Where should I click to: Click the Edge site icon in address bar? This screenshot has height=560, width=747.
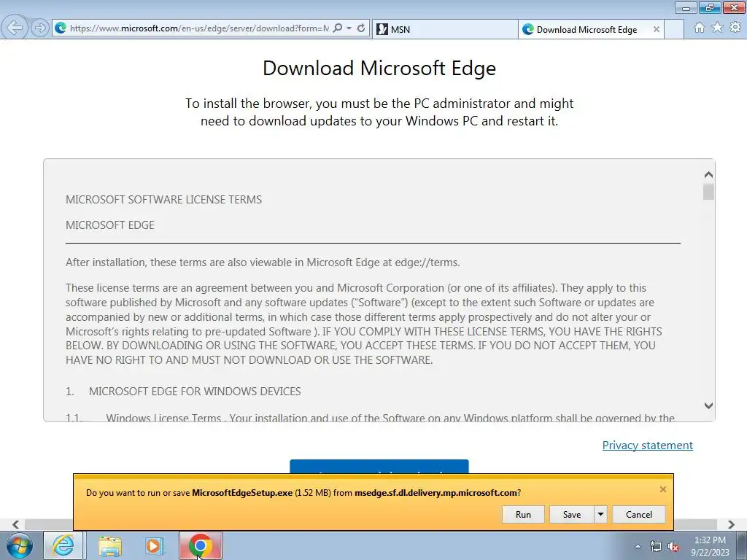coord(61,28)
